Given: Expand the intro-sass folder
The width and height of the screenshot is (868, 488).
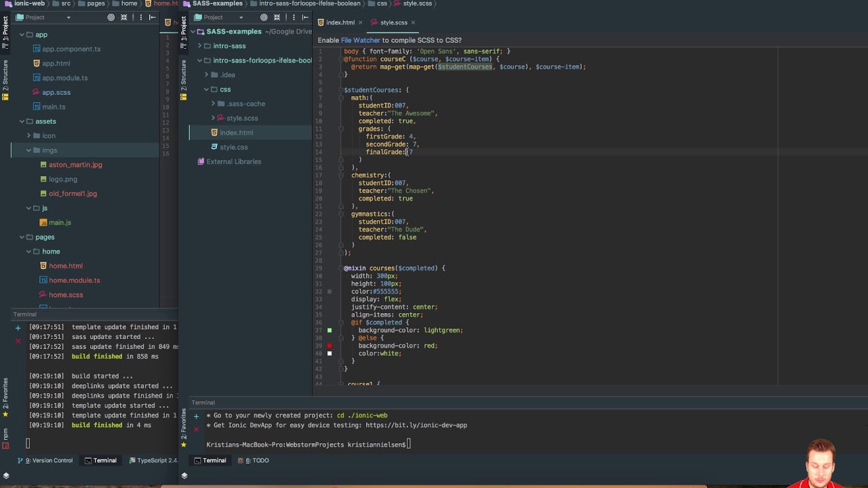Looking at the screenshot, I should pos(199,46).
